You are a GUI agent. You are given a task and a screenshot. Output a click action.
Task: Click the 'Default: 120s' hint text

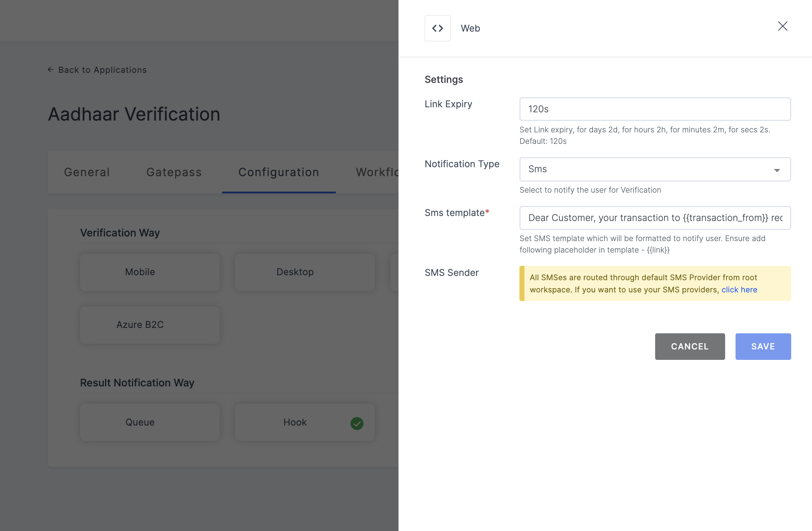pos(543,141)
